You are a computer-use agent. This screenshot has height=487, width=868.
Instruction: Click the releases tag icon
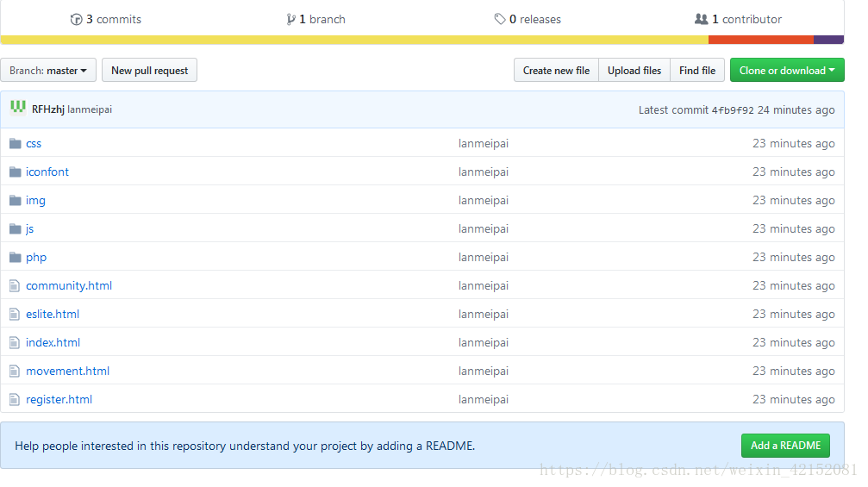(499, 19)
